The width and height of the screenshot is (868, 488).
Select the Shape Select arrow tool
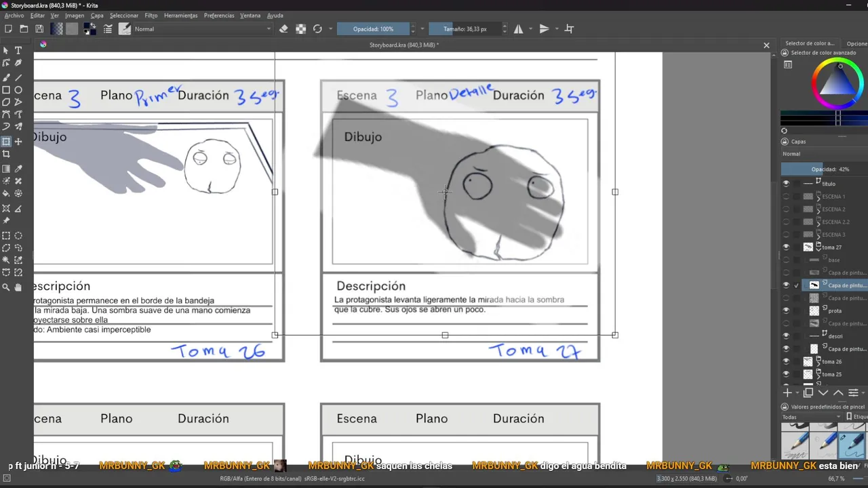6,50
